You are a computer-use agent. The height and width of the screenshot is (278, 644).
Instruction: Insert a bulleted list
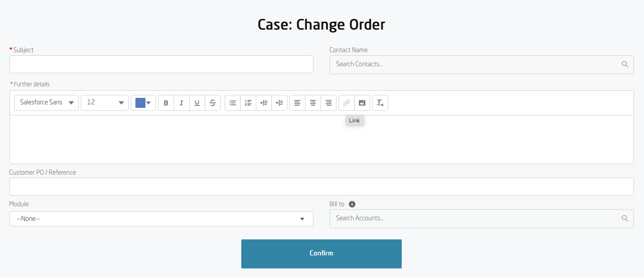(x=233, y=103)
